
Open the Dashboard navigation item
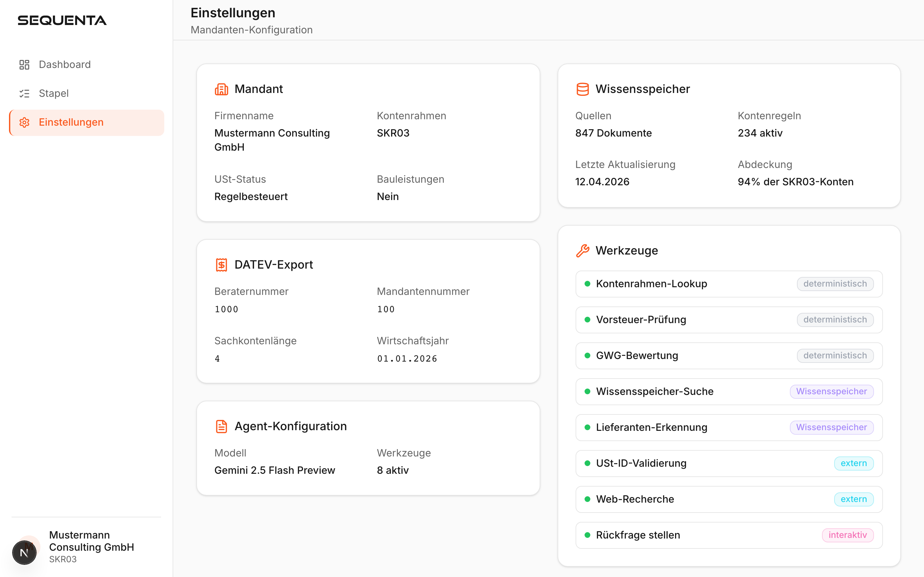pos(65,64)
